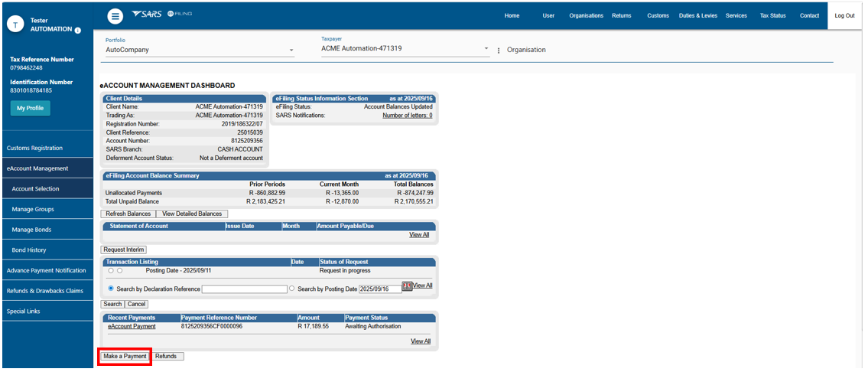Click the Refresh Balances button
868x372 pixels.
(x=128, y=214)
